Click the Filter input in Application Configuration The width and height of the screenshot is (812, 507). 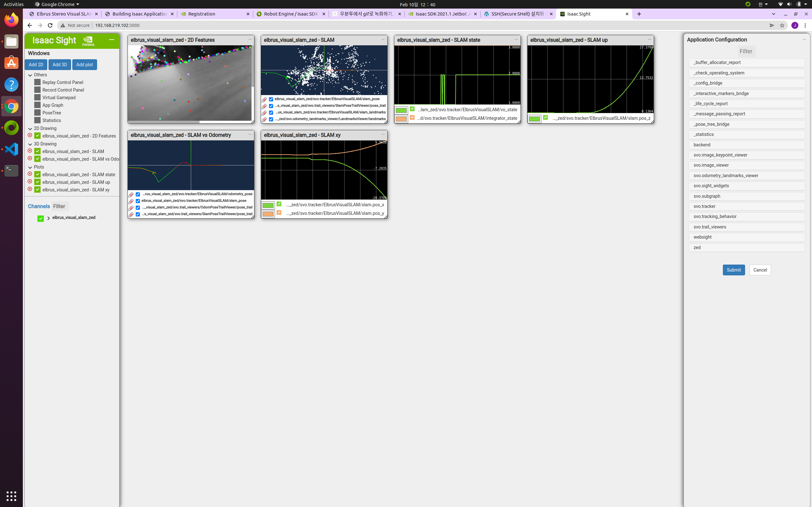click(x=746, y=51)
